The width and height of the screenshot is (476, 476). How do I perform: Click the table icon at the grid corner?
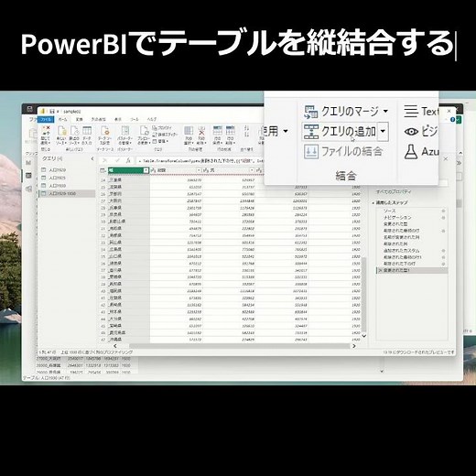click(x=103, y=170)
